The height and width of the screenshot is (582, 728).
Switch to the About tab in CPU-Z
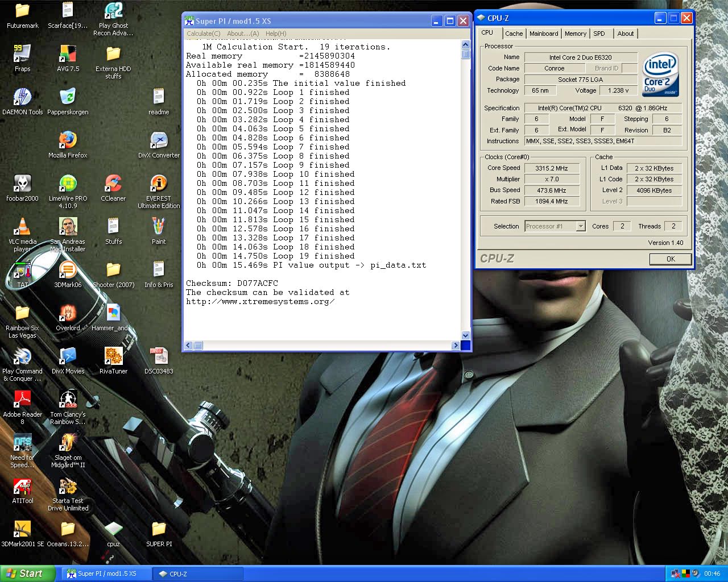click(626, 34)
